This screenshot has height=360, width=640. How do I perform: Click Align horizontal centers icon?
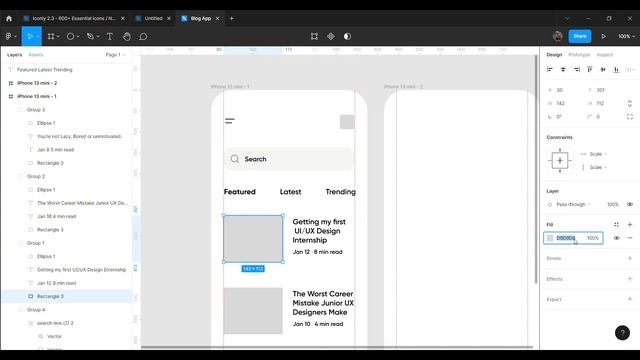point(563,70)
